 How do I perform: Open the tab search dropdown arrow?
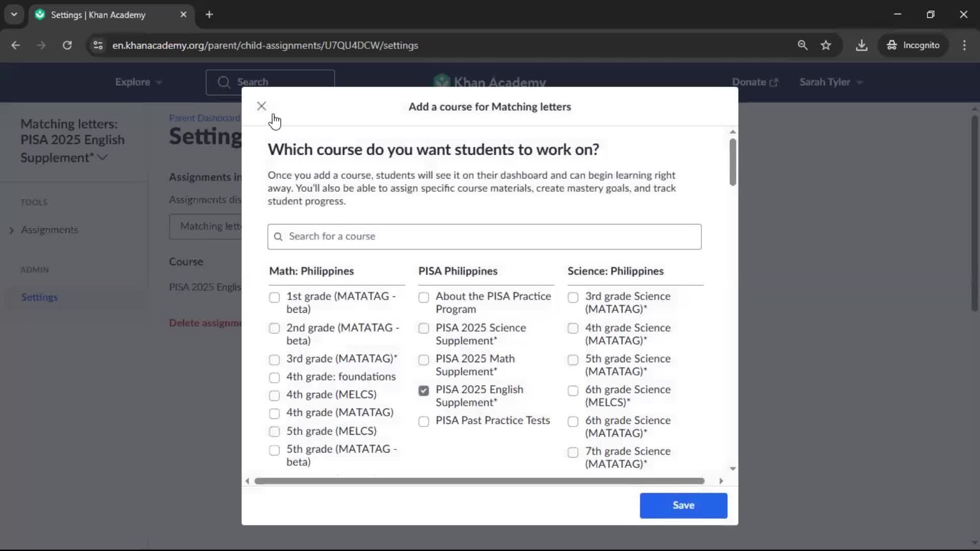click(14, 14)
